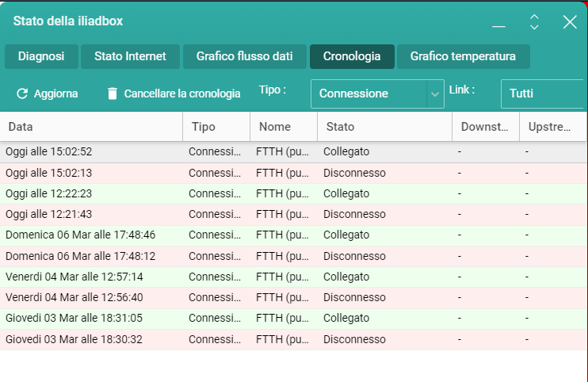The height and width of the screenshot is (382, 588).
Task: Select row Venerdi 04 Mar alle 12:56:40
Action: click(x=293, y=298)
